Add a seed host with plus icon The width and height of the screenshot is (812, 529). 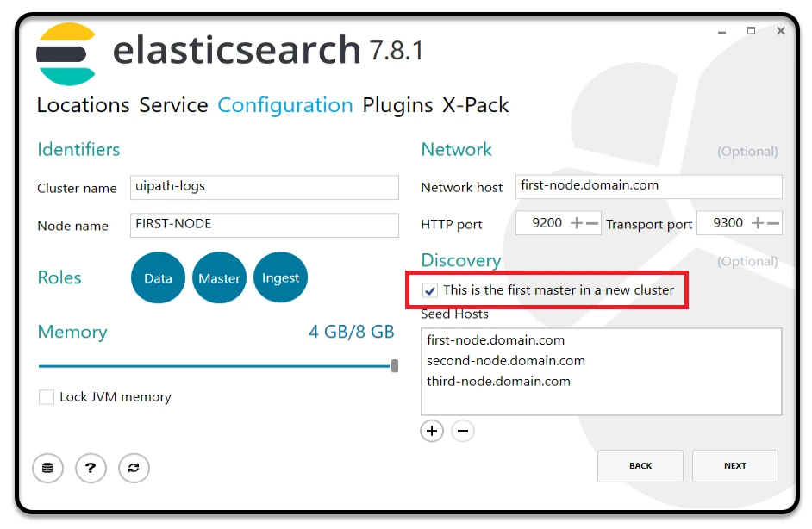tap(432, 431)
